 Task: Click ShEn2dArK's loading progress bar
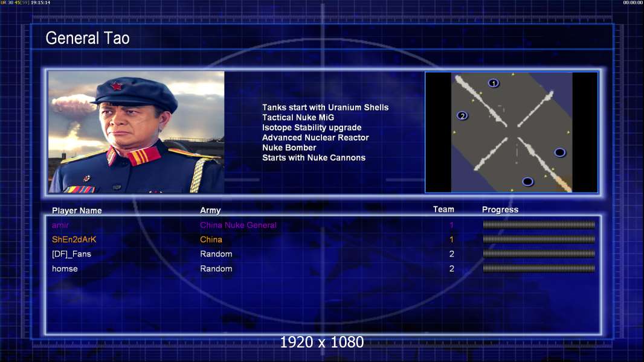pyautogui.click(x=539, y=239)
